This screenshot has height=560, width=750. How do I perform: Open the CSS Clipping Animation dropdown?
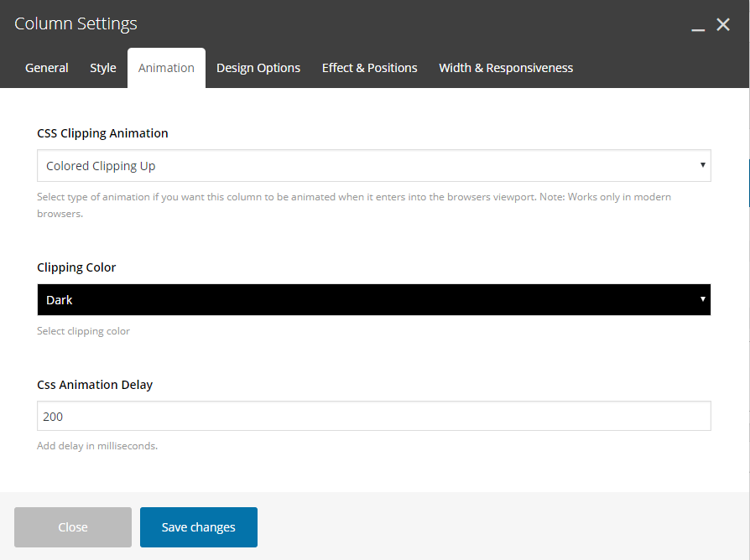374,166
